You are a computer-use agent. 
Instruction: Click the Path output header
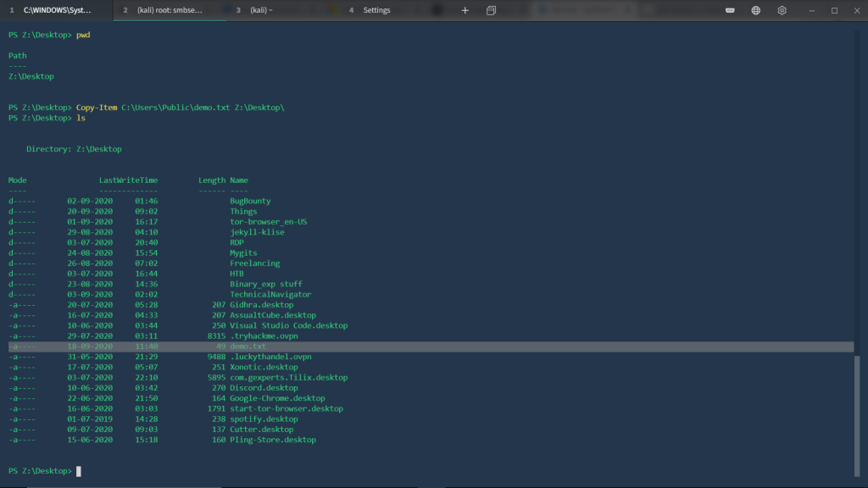(17, 56)
